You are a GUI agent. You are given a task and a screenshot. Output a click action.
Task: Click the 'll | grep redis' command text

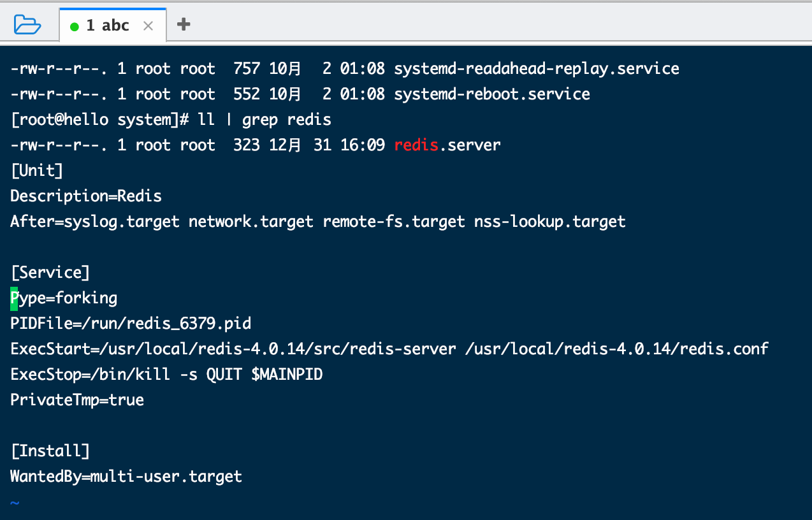(265, 120)
